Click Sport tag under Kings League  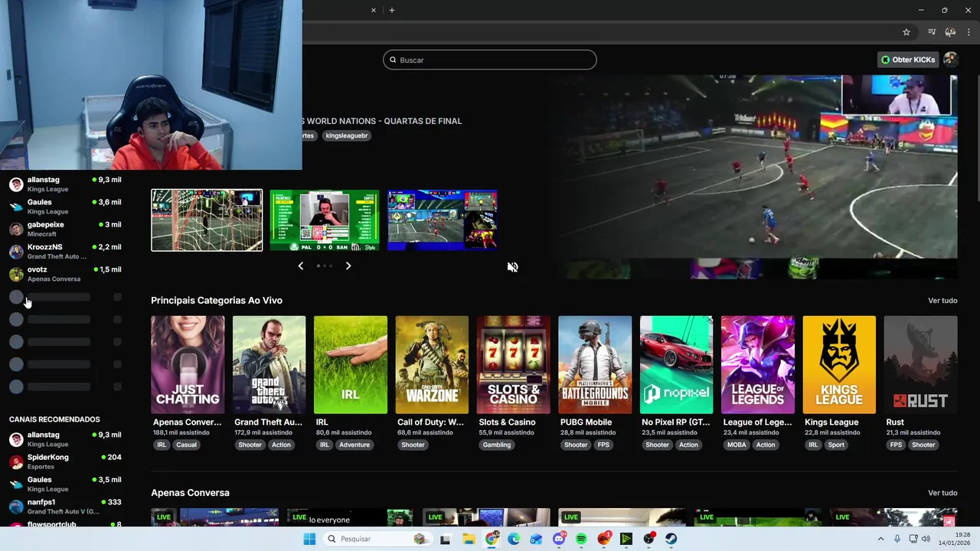point(836,445)
